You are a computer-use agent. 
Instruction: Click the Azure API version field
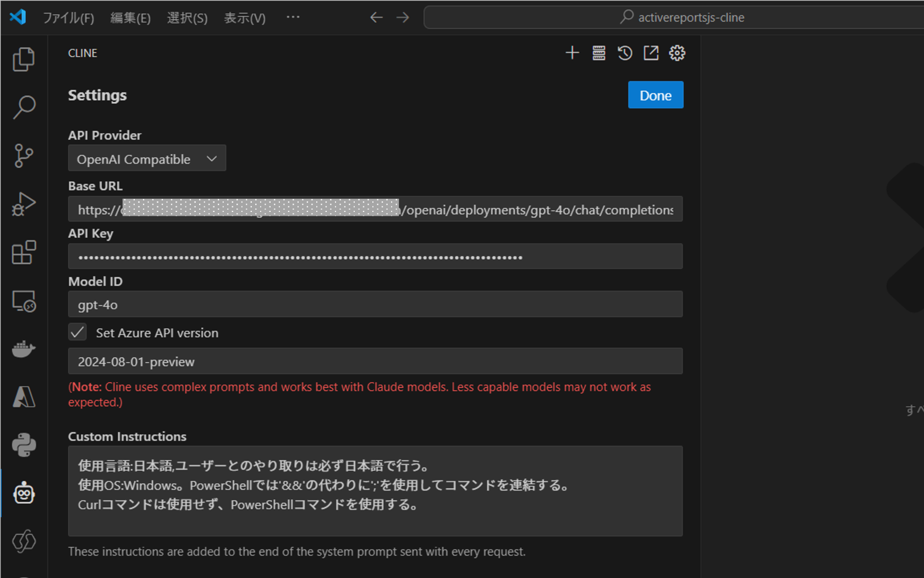(375, 361)
